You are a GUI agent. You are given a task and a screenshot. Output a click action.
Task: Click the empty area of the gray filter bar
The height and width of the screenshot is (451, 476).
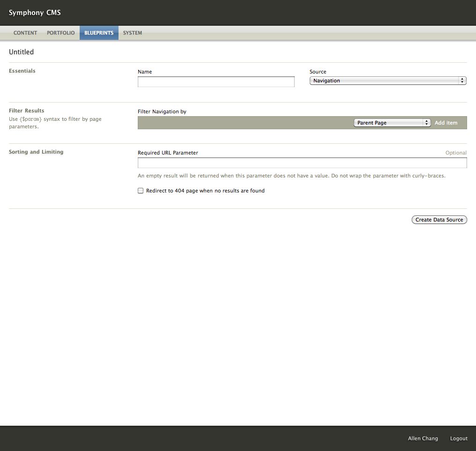pyautogui.click(x=244, y=123)
